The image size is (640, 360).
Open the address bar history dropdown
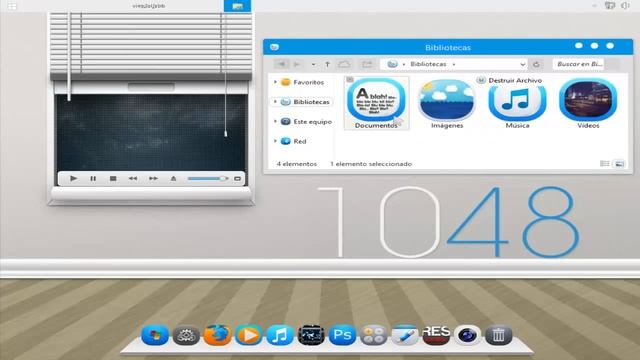coord(522,64)
